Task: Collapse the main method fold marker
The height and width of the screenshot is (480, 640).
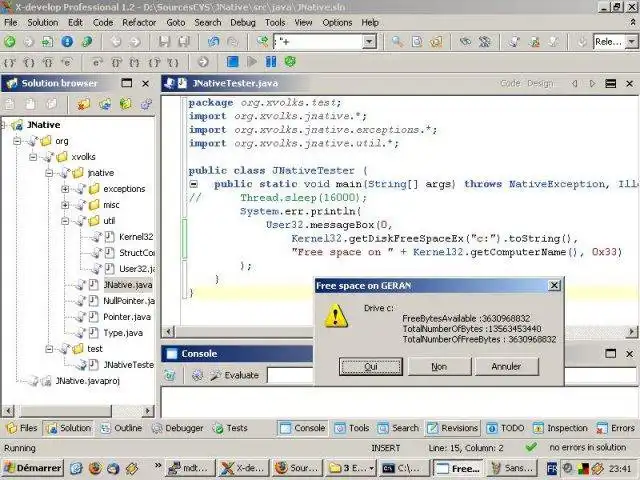Action: point(193,184)
